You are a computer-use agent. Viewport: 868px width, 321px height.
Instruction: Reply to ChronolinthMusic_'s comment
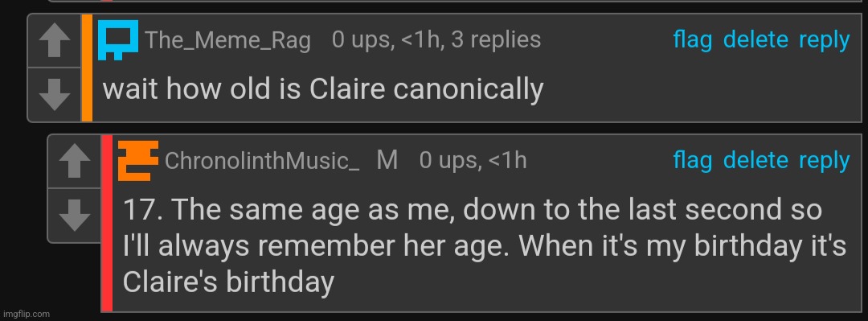824,160
